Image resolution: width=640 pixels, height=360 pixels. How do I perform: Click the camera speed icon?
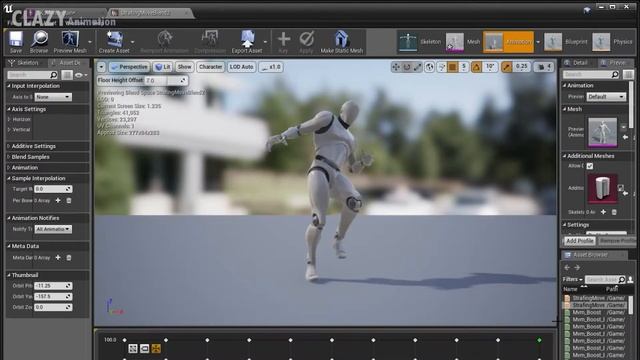(541, 67)
